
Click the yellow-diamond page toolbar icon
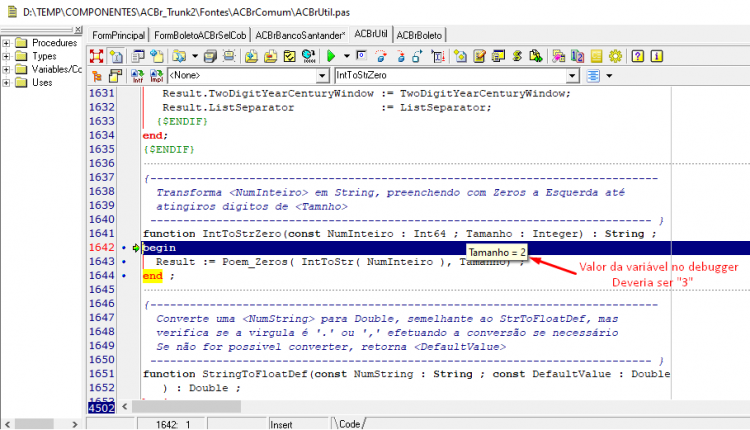click(460, 56)
